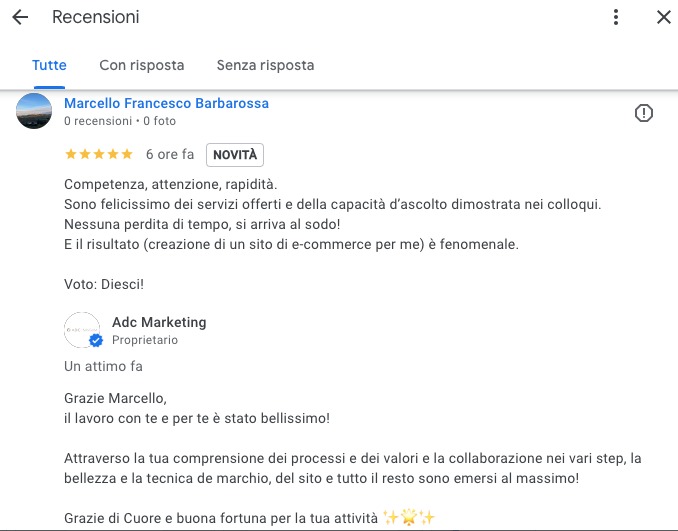This screenshot has height=531, width=678.
Task: Click the 'Grazie Marcello' owner reply text
Action: pyautogui.click(x=115, y=398)
